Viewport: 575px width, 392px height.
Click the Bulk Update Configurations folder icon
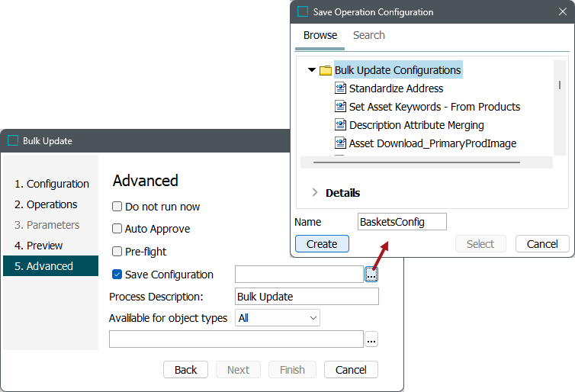coord(326,70)
